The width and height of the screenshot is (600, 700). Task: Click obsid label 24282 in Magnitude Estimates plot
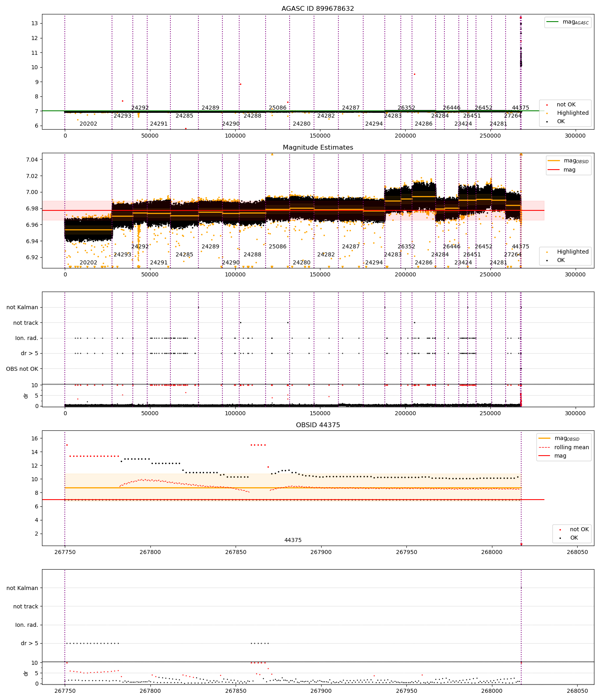(326, 254)
